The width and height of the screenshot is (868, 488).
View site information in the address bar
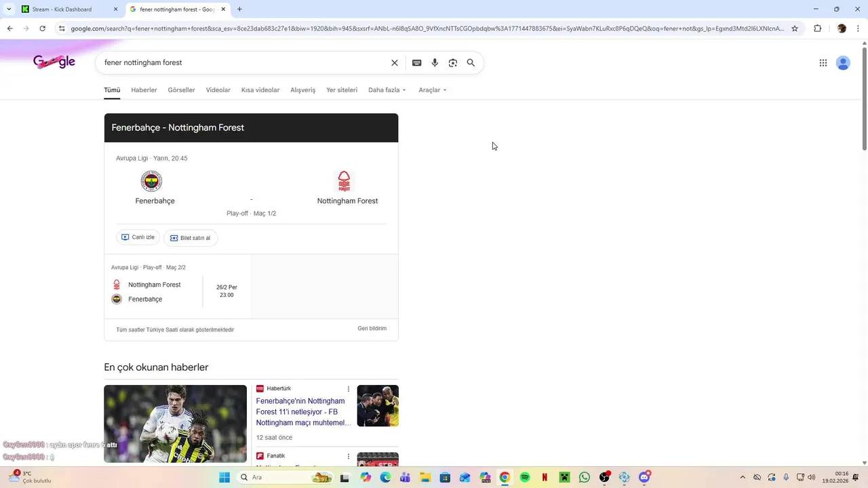pos(62,28)
